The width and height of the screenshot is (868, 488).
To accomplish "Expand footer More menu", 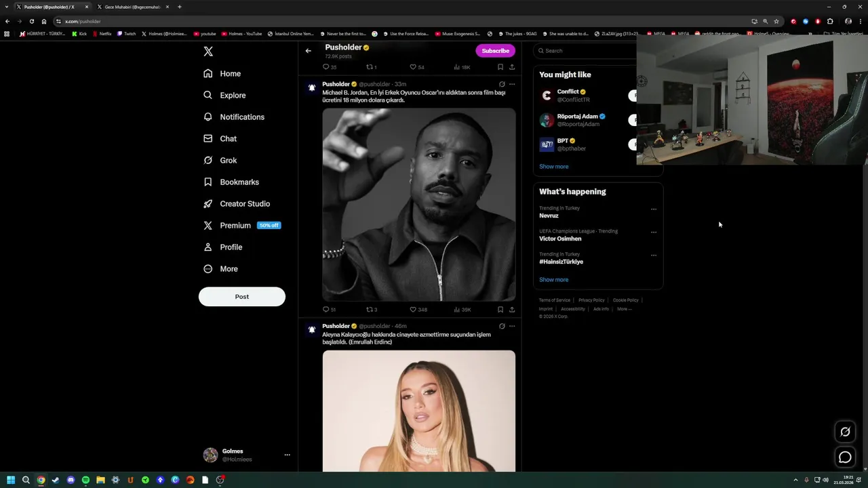I will (624, 309).
